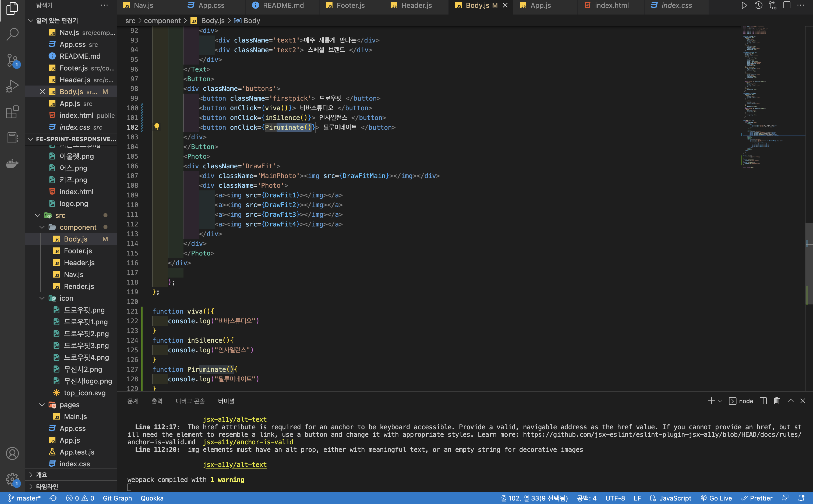Collapse the component folder
Screen dimensions: 813x504
click(42, 227)
